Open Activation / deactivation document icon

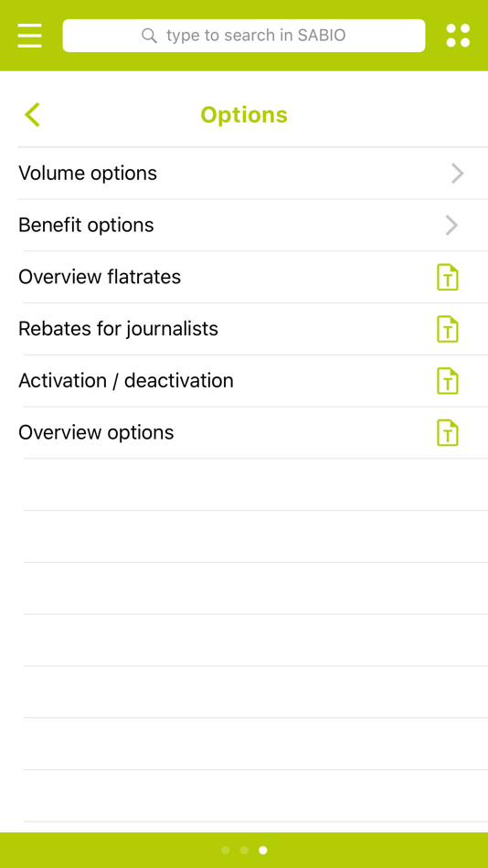448,381
